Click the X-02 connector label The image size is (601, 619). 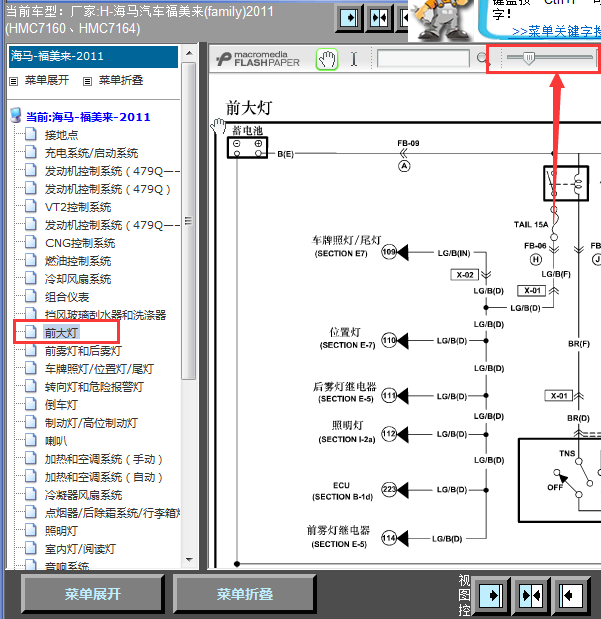pos(465,275)
